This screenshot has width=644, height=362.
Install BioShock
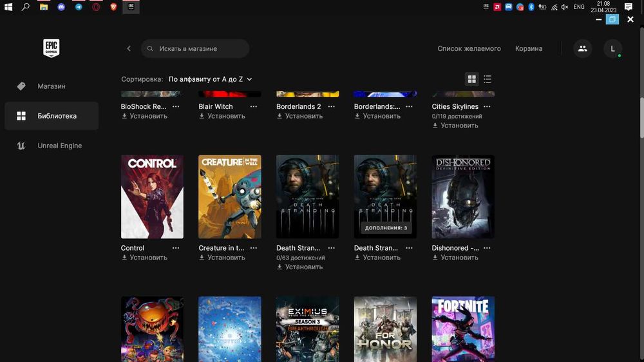[x=144, y=117]
